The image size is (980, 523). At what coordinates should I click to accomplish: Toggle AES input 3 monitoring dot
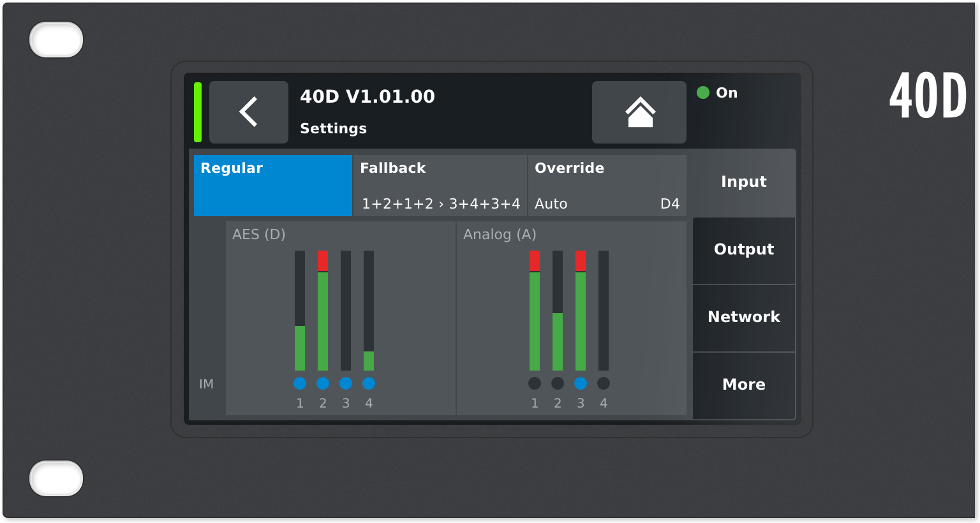(x=346, y=383)
